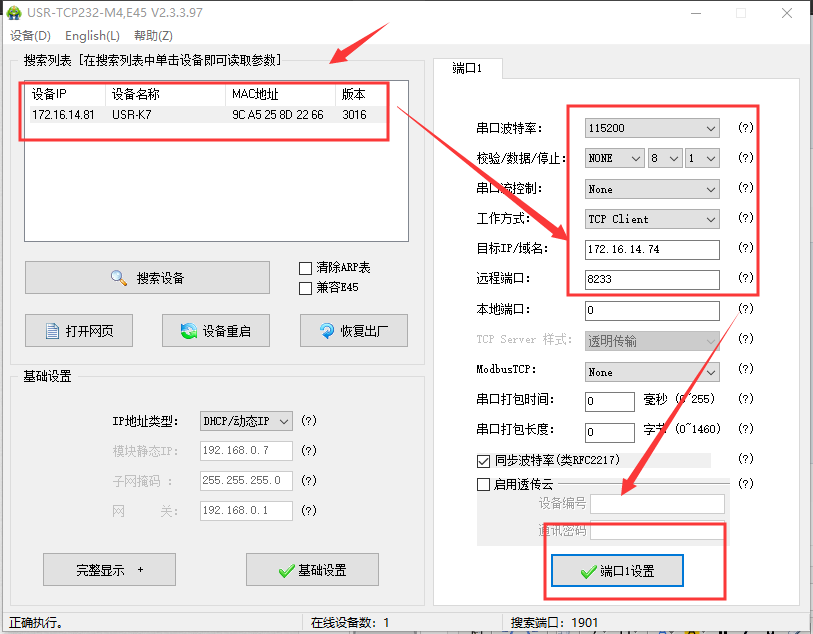
Task: Check the 启用透传云 checkbox
Action: click(484, 485)
